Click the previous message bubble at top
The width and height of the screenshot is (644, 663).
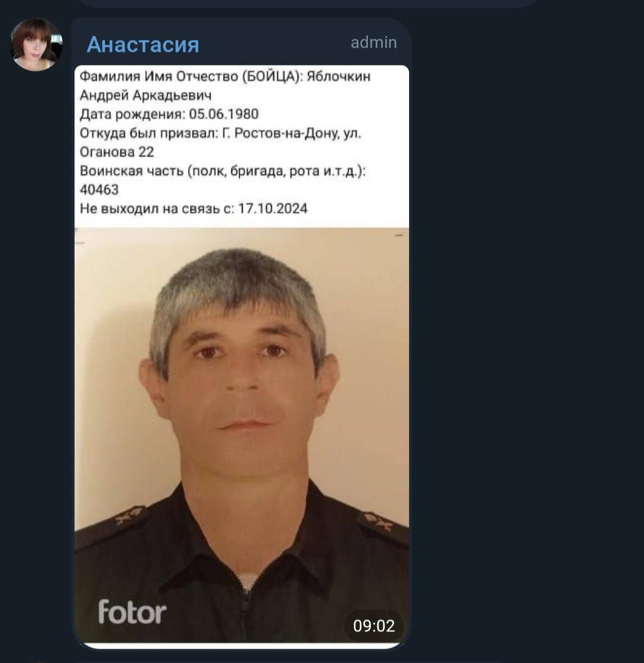[309, 4]
